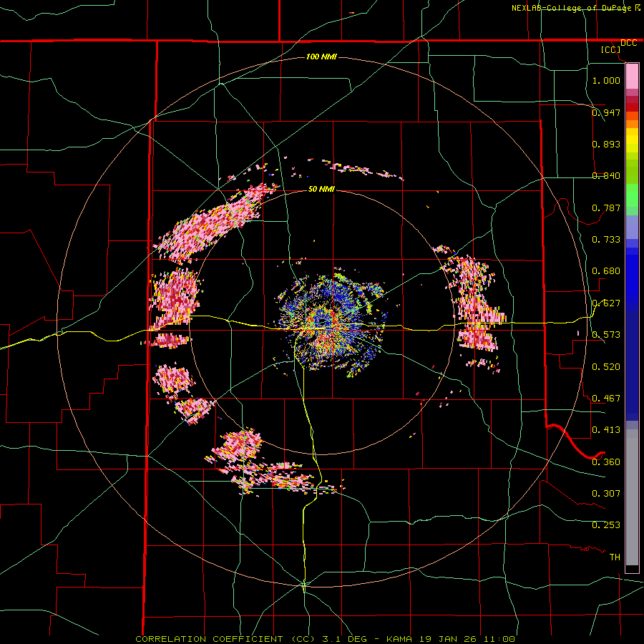644x644 pixels.
Task: Click the Correlation Coefficient caption at bottom
Action: click(x=325, y=639)
